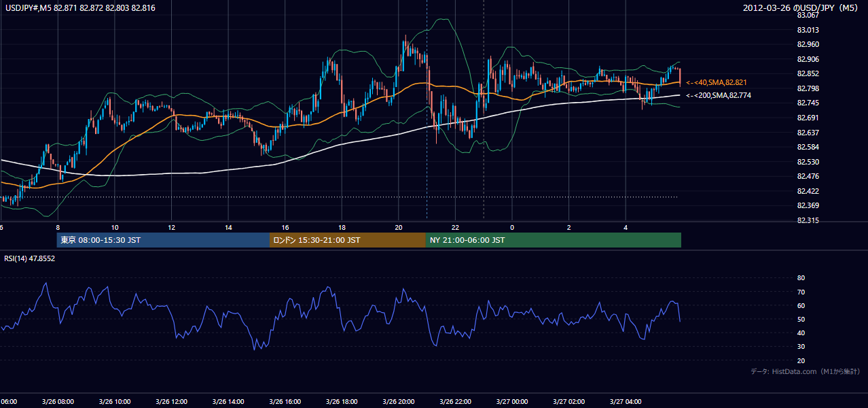This screenshot has width=868, height=408.
Task: Click the gray dashed vertical line at 23:00
Action: 484,109
